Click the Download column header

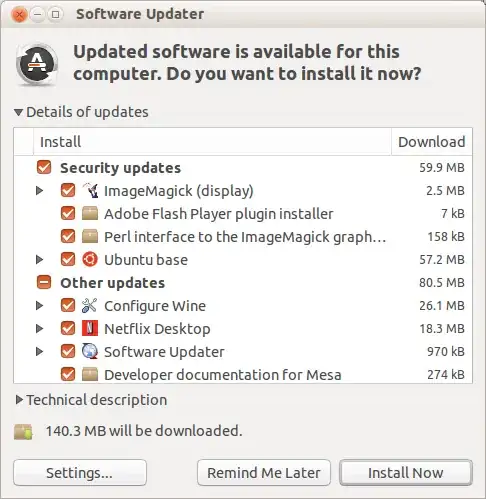click(432, 142)
